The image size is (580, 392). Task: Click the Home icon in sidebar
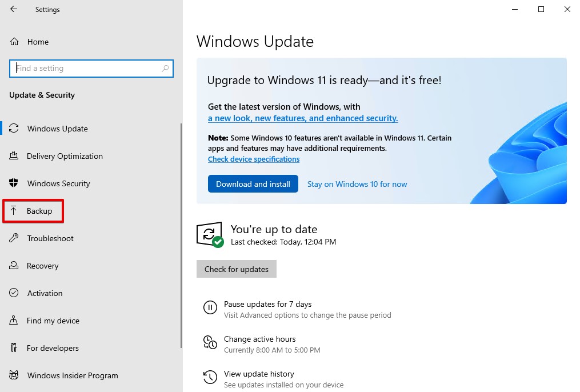tap(14, 42)
